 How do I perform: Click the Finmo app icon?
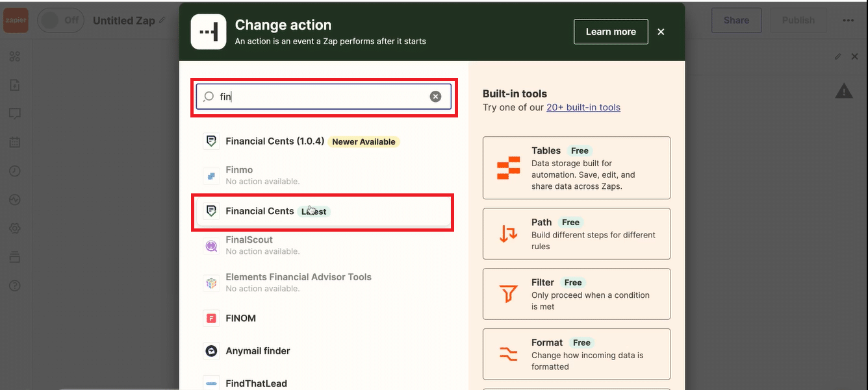(211, 175)
